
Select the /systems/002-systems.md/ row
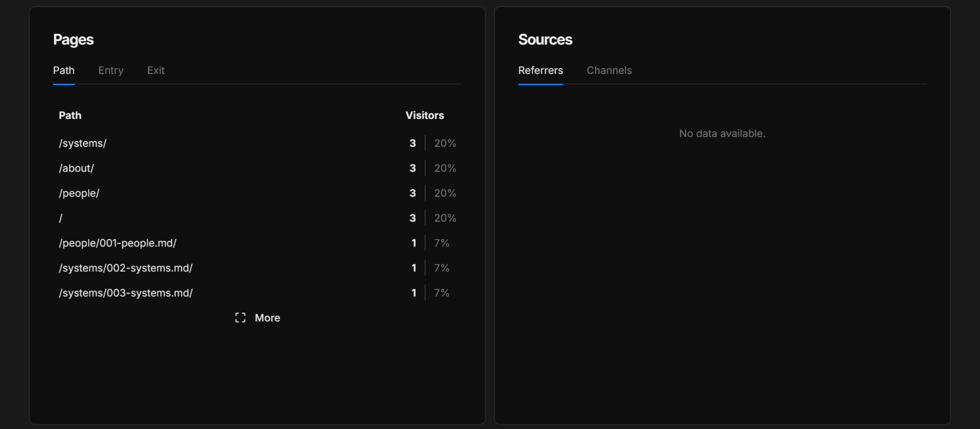126,268
